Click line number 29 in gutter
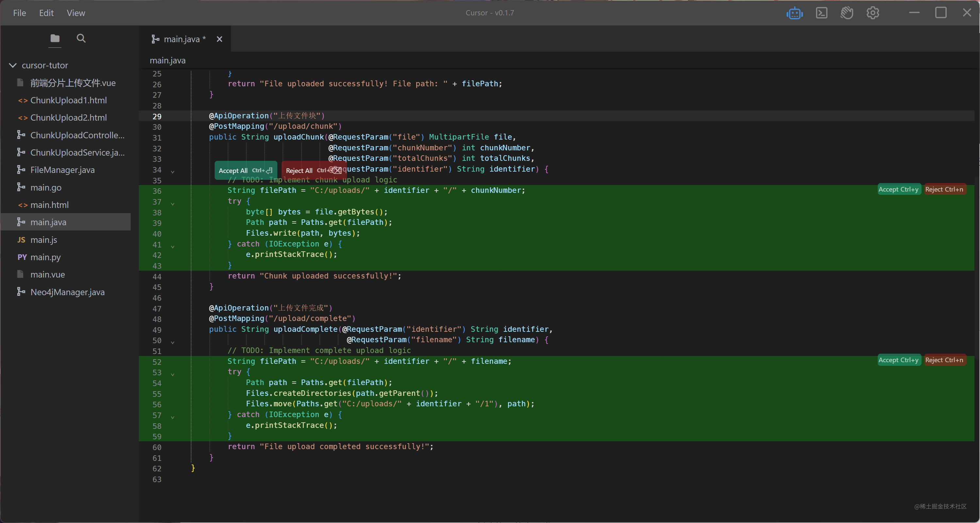This screenshot has width=980, height=523. pyautogui.click(x=157, y=116)
